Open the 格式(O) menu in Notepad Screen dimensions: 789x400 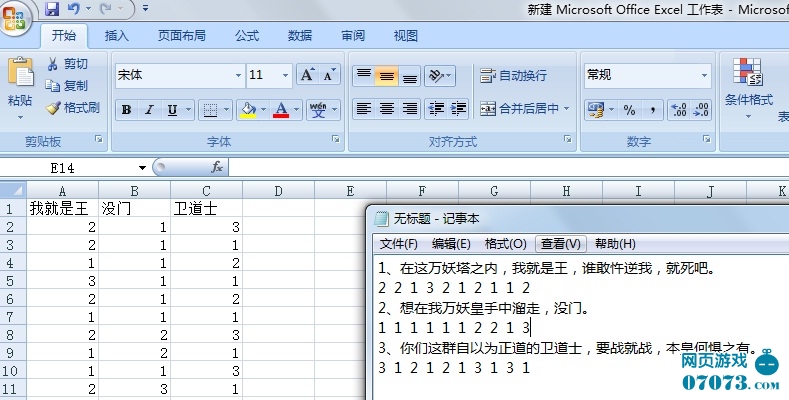coord(505,243)
